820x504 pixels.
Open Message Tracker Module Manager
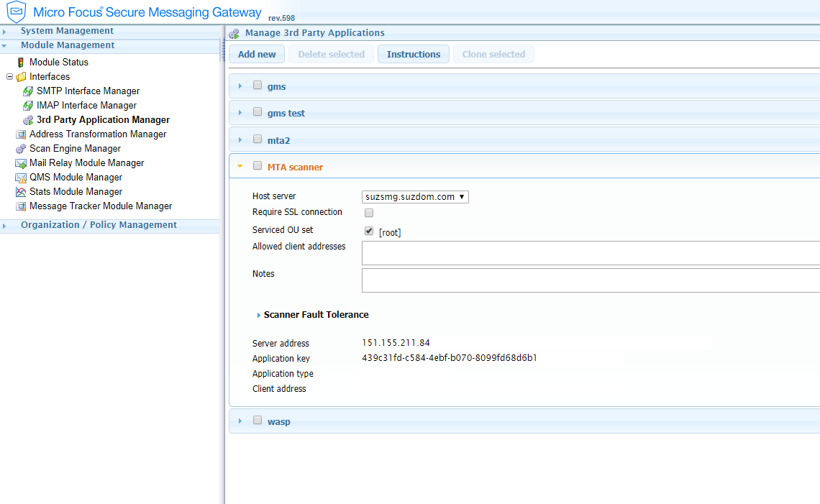tap(101, 206)
